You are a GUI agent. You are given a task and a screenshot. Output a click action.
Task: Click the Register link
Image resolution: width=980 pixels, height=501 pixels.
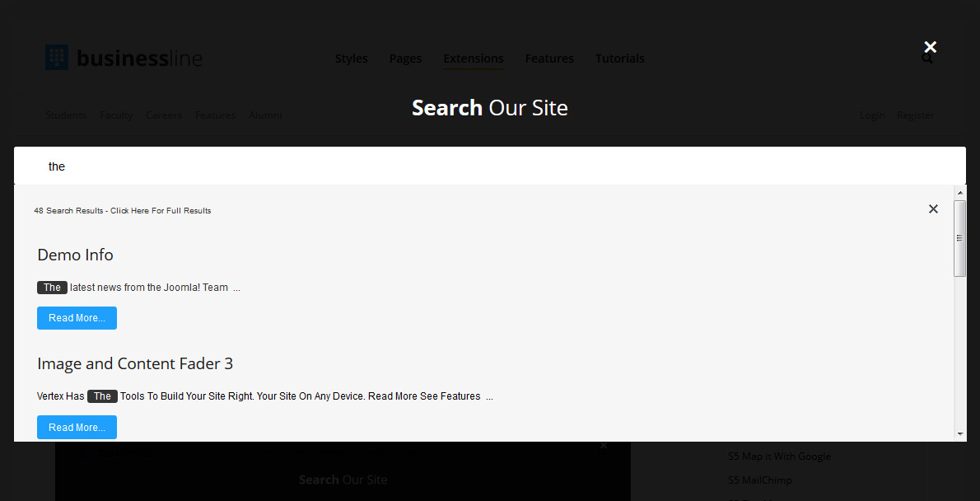(x=915, y=115)
